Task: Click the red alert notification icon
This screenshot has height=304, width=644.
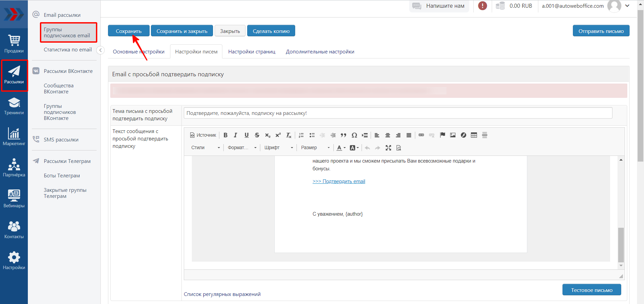Action: pos(482,6)
